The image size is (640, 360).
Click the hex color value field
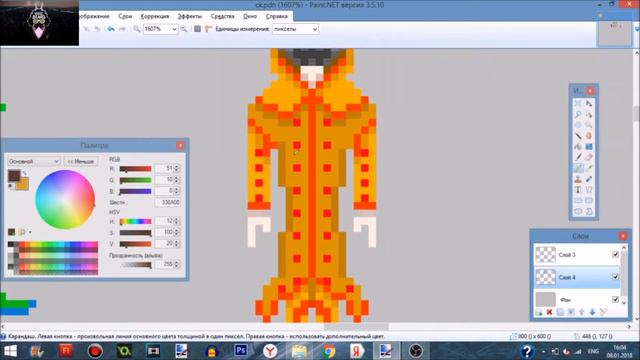click(168, 202)
